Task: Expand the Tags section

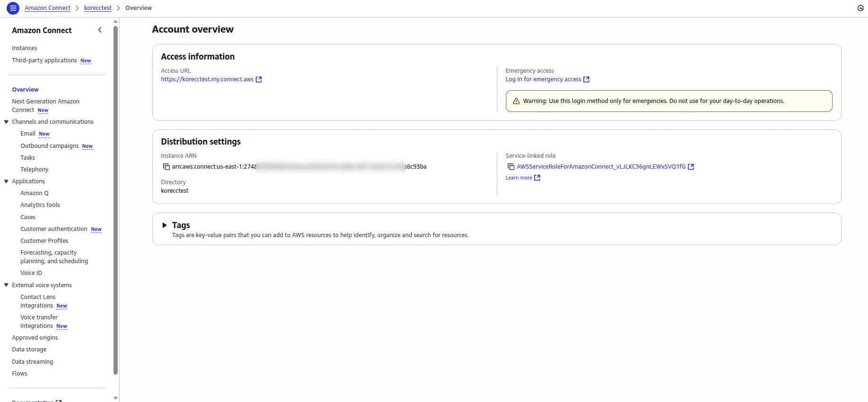Action: pyautogui.click(x=165, y=225)
